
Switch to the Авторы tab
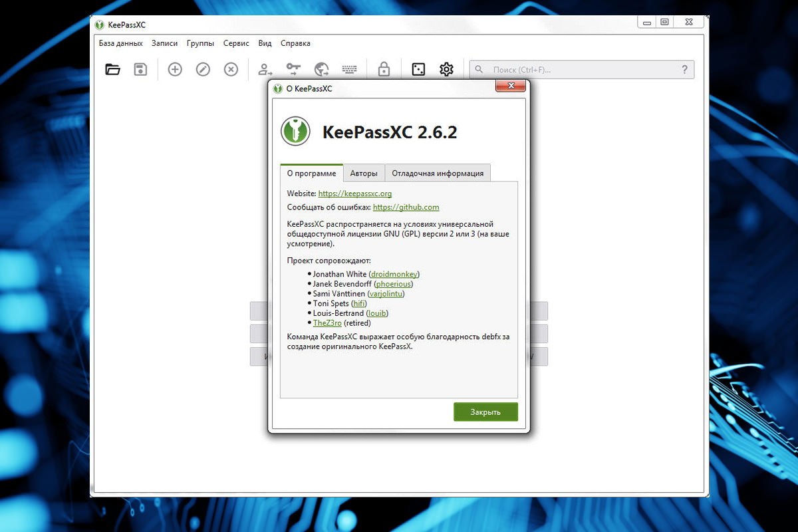(364, 173)
